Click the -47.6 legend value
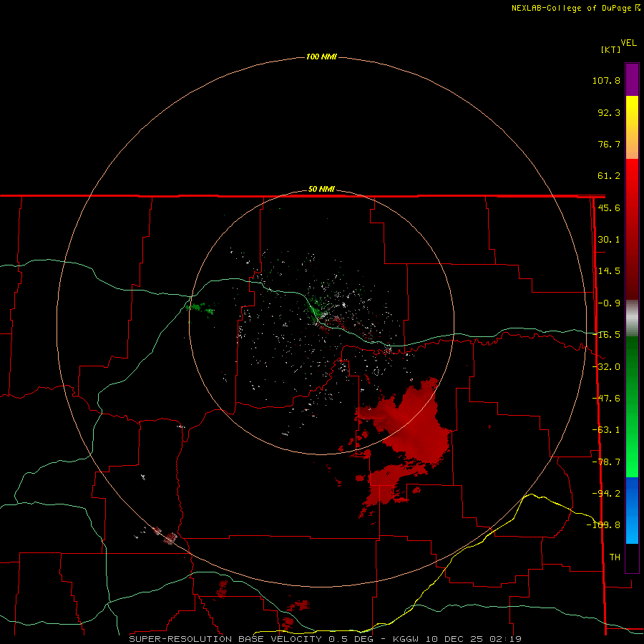This screenshot has width=644, height=644. click(x=607, y=399)
